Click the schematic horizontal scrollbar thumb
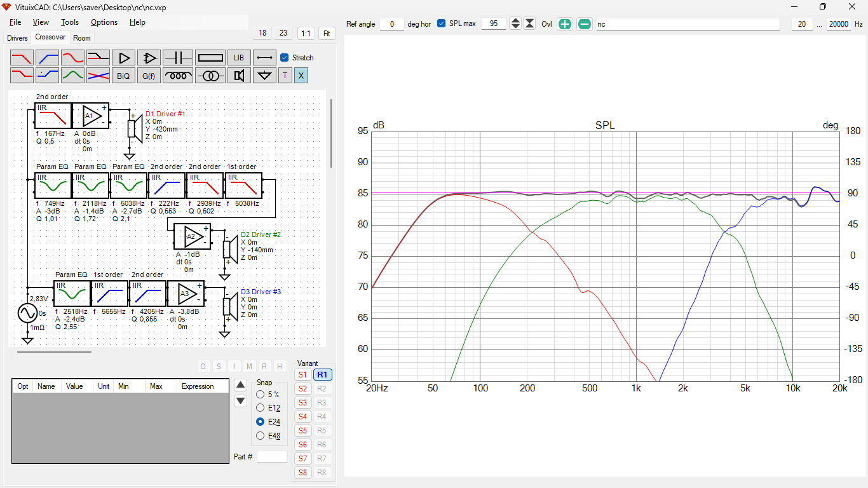Screen dimensions: 868x488 (54, 351)
